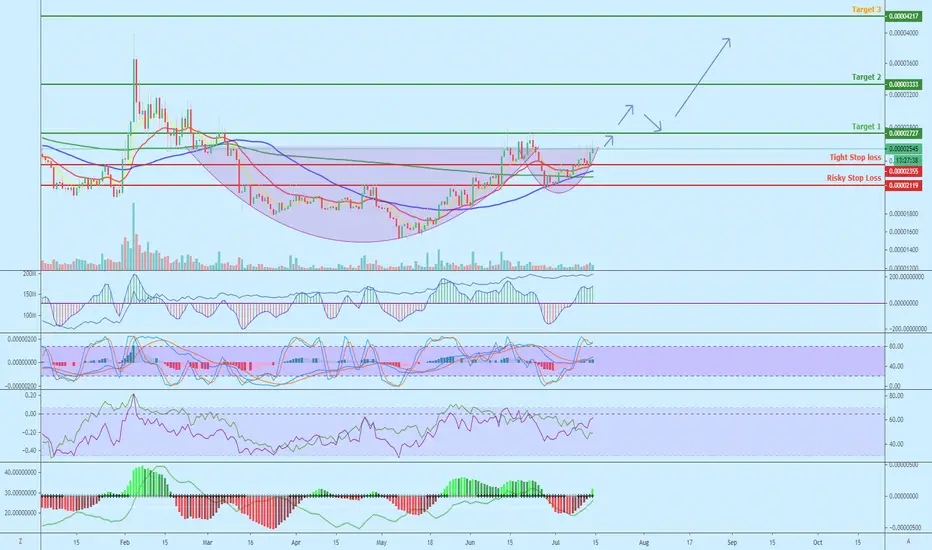Screen dimensions: 932x550
Task: Click 100M on the left volume axis
Action: point(30,315)
